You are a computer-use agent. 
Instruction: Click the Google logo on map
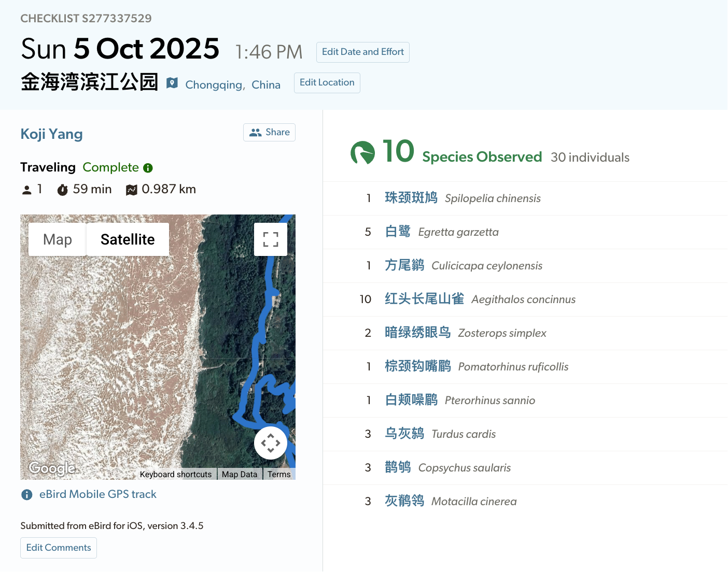52,468
